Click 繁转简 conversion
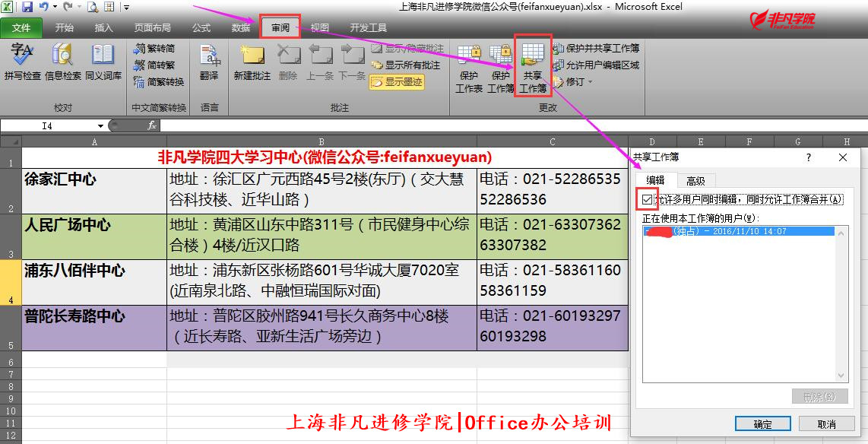This screenshot has width=868, height=444. click(x=154, y=49)
